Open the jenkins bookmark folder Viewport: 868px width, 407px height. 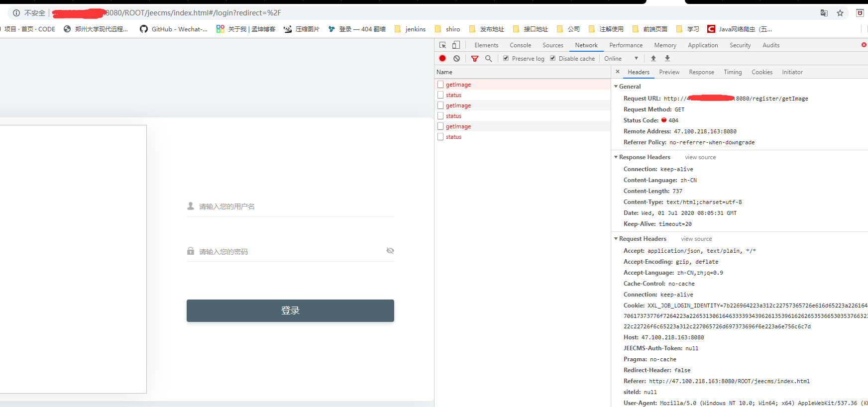pyautogui.click(x=410, y=29)
